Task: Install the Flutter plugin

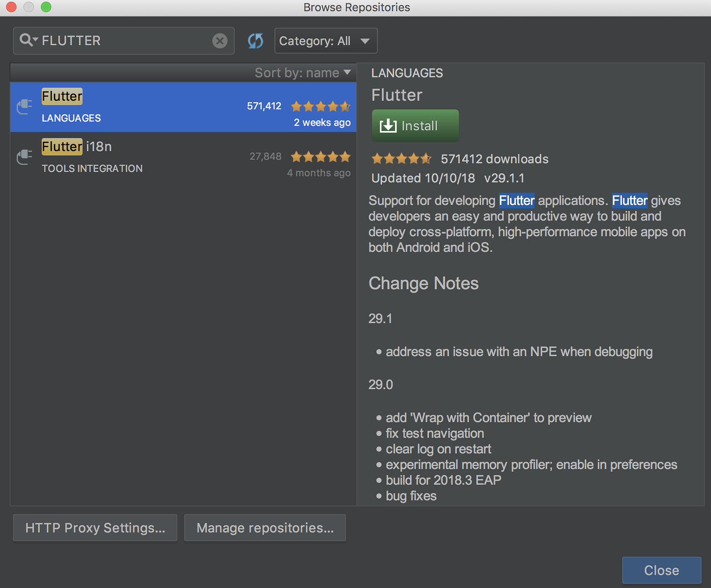Action: point(415,126)
